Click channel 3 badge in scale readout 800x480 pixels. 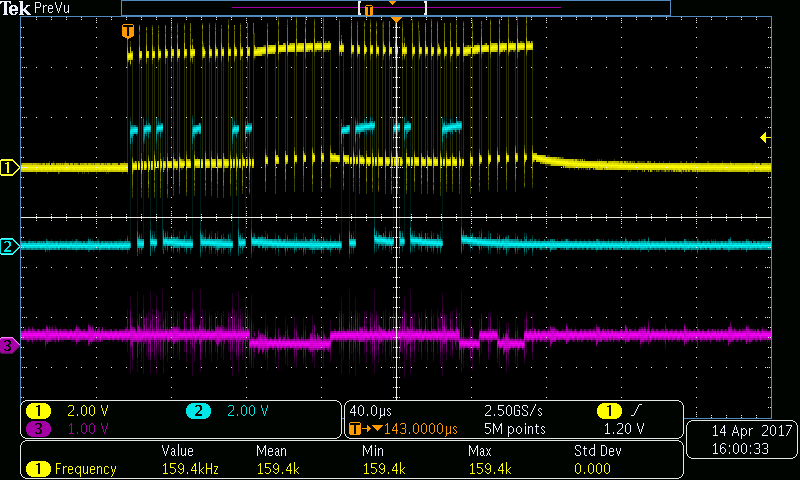tap(38, 428)
